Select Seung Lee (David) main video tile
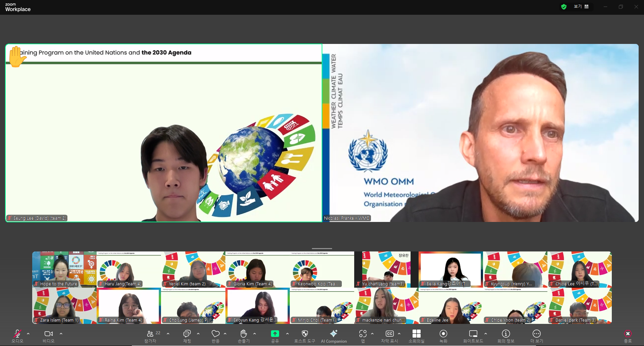 click(x=164, y=133)
